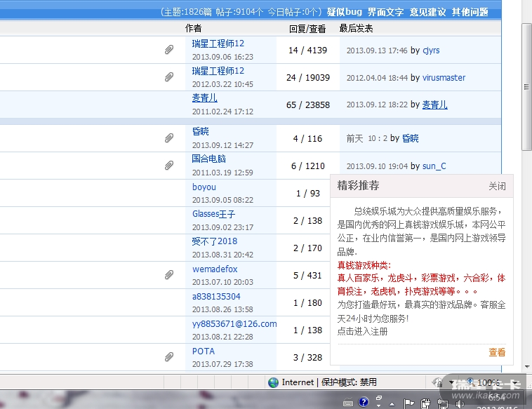Click the 最后发表 column header
The image size is (532, 409).
(356, 28)
